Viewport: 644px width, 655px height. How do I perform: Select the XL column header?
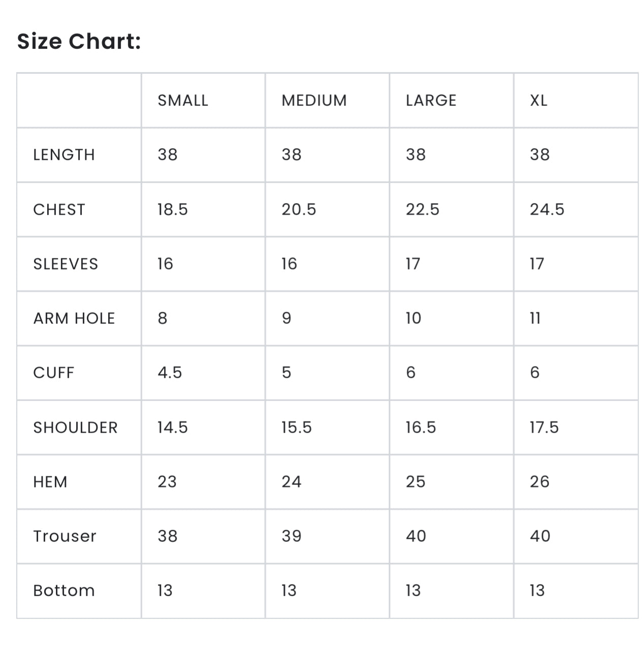coord(538,101)
